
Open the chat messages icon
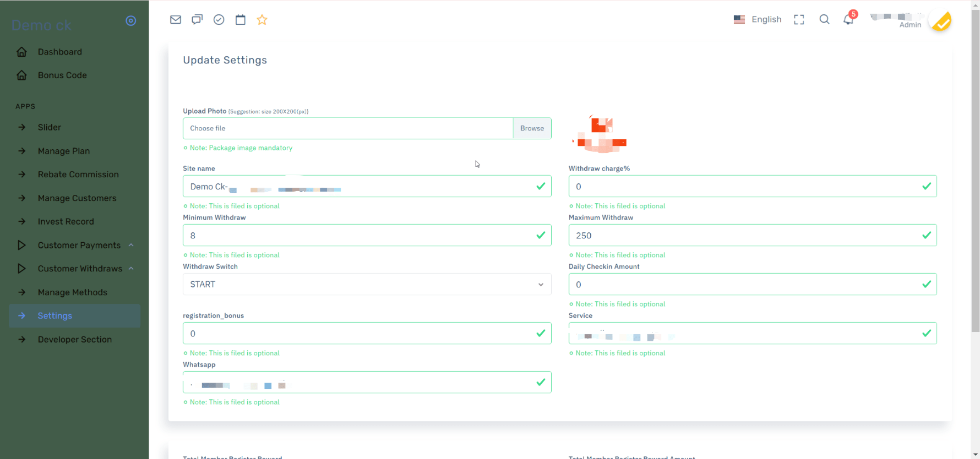(197, 20)
